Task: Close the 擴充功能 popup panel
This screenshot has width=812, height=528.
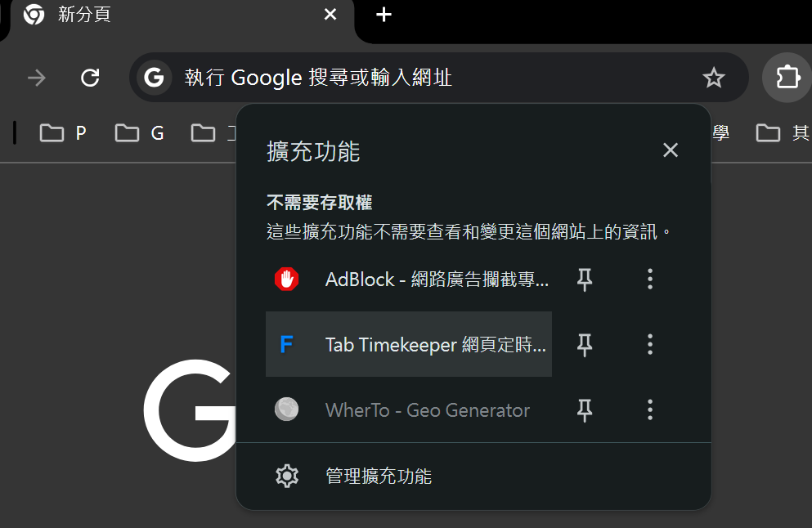Action: pyautogui.click(x=671, y=150)
